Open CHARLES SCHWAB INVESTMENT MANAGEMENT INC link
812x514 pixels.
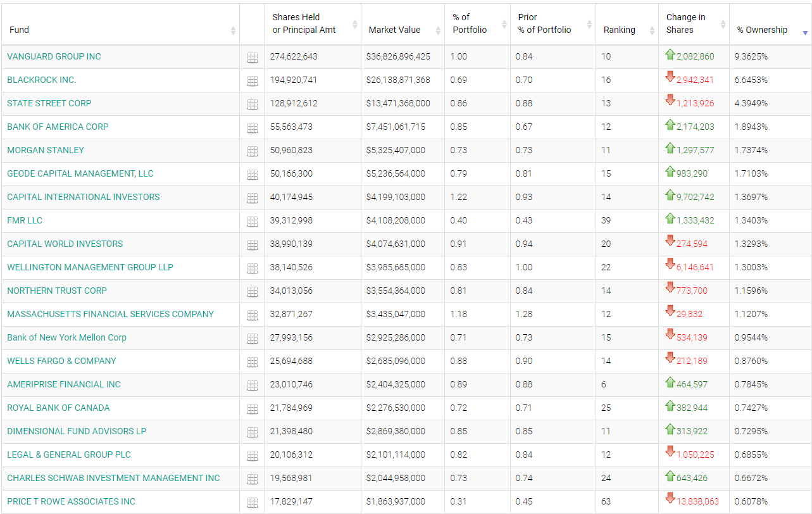(113, 478)
